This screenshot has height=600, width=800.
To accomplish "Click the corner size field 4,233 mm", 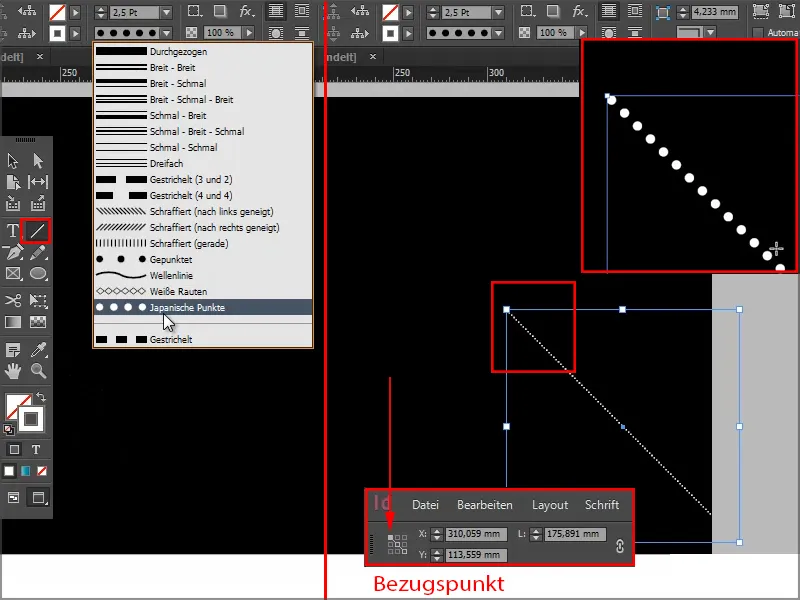I will pyautogui.click(x=714, y=12).
